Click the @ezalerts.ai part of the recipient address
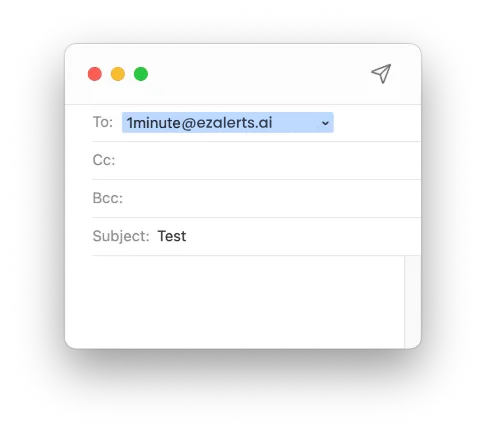Image resolution: width=486 pixels, height=434 pixels. pos(227,123)
